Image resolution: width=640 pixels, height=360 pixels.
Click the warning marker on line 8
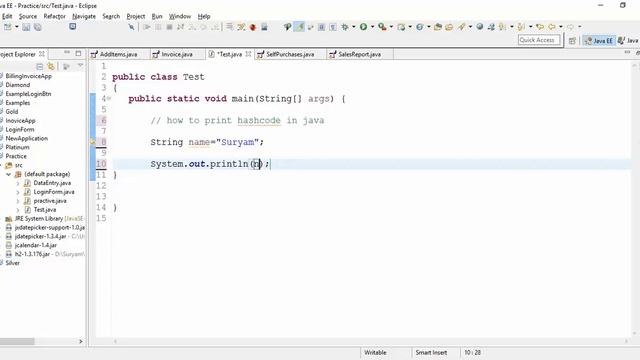(93, 142)
